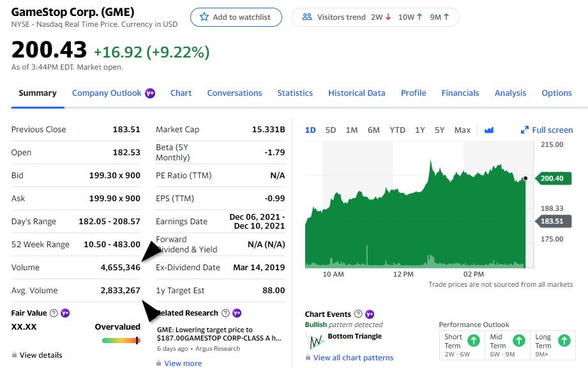Open Fair Value help question mark
Image resolution: width=588 pixels, height=368 pixels.
54,313
